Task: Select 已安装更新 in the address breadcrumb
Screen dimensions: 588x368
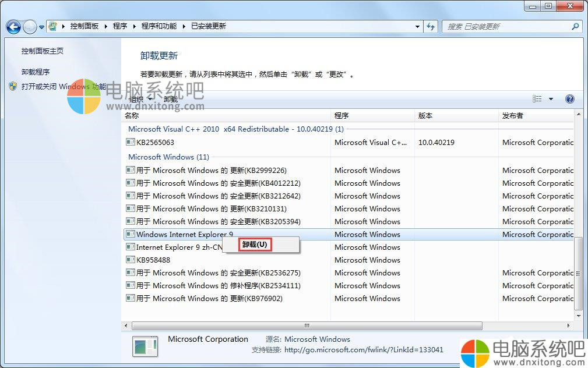Action: click(209, 26)
